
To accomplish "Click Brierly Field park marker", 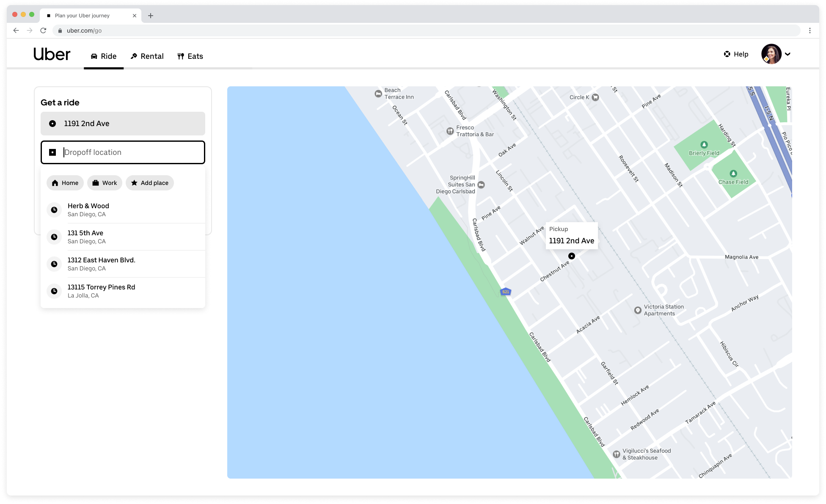I will pyautogui.click(x=704, y=145).
